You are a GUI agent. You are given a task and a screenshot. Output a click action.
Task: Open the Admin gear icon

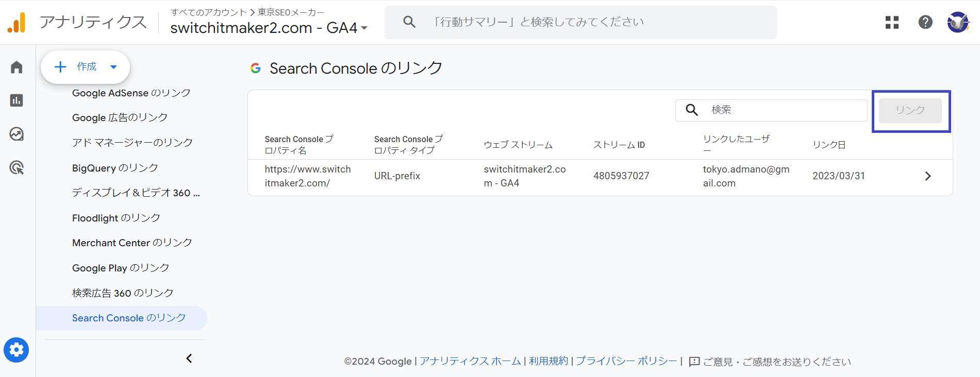(x=16, y=350)
